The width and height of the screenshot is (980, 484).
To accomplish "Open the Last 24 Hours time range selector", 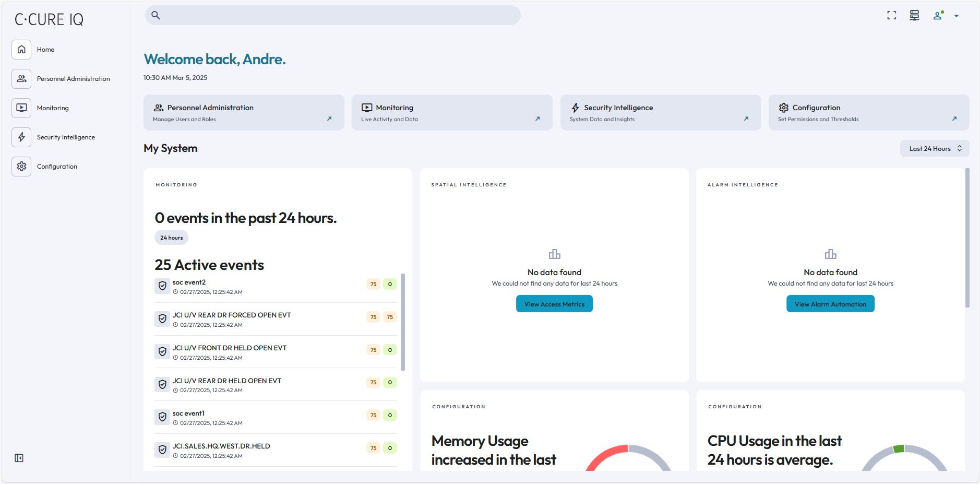I will (x=934, y=148).
